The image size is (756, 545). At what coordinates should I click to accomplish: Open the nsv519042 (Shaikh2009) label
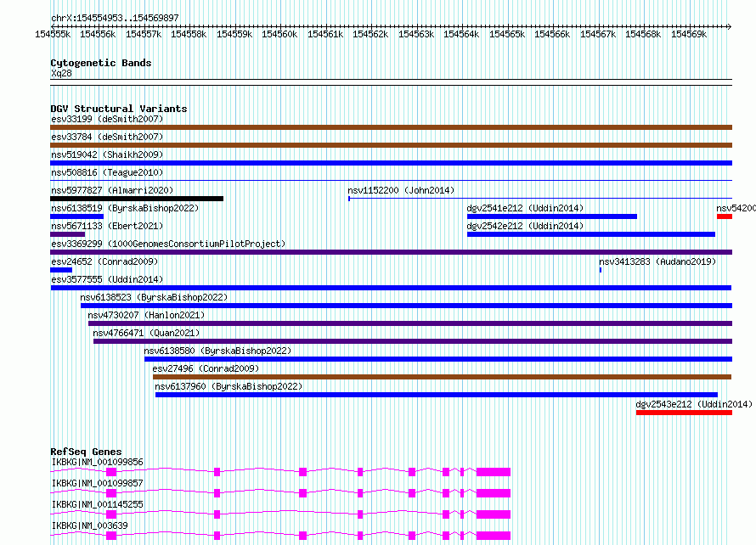coord(107,155)
